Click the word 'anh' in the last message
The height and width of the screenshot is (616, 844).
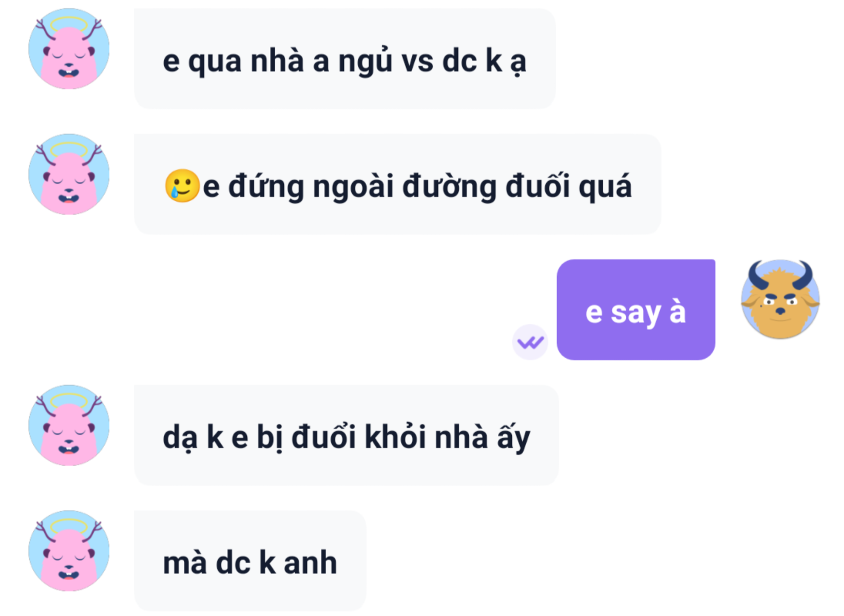[310, 563]
